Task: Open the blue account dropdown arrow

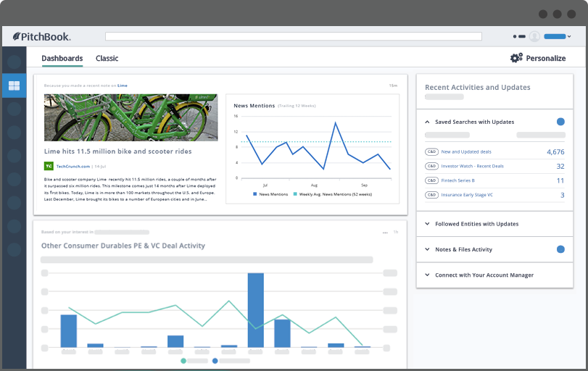Action: pyautogui.click(x=569, y=36)
